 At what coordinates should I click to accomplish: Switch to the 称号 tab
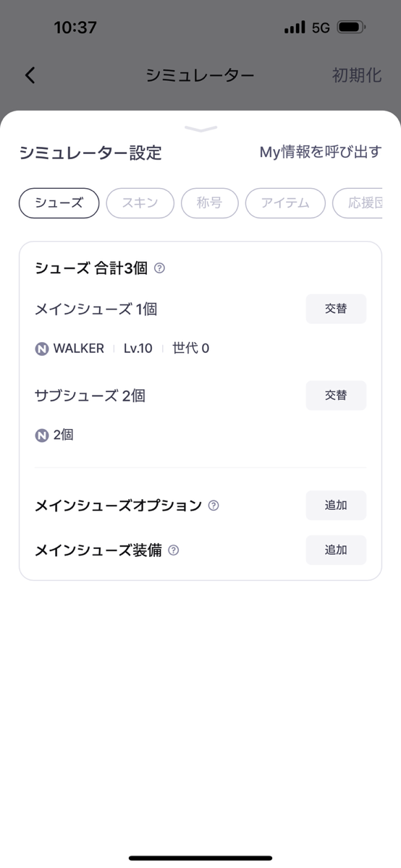point(210,203)
